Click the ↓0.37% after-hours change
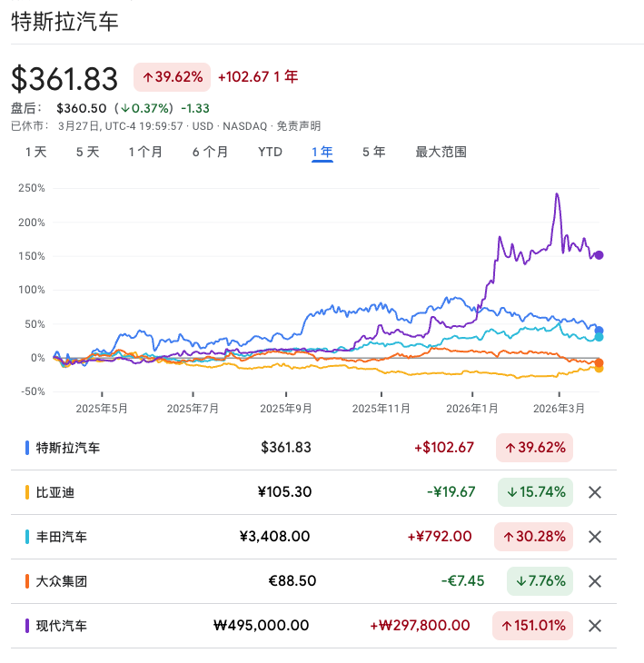Image resolution: width=644 pixels, height=663 pixels. tap(144, 108)
